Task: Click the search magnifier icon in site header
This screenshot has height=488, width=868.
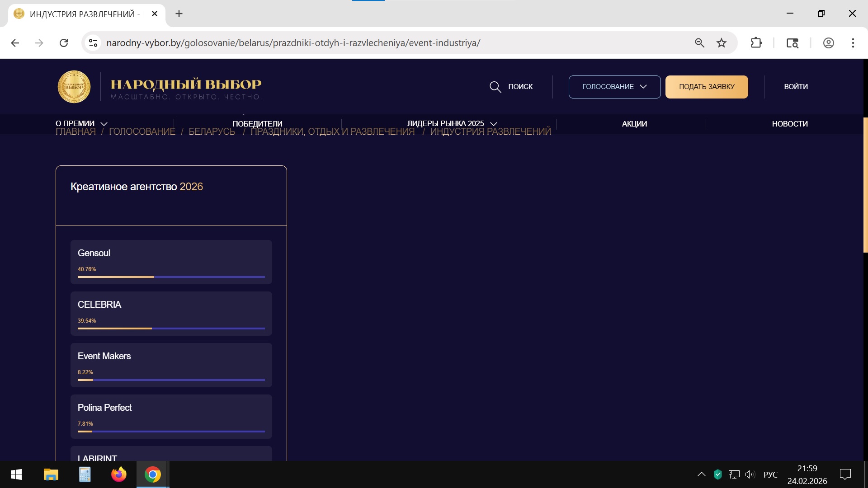Action: pyautogui.click(x=495, y=87)
